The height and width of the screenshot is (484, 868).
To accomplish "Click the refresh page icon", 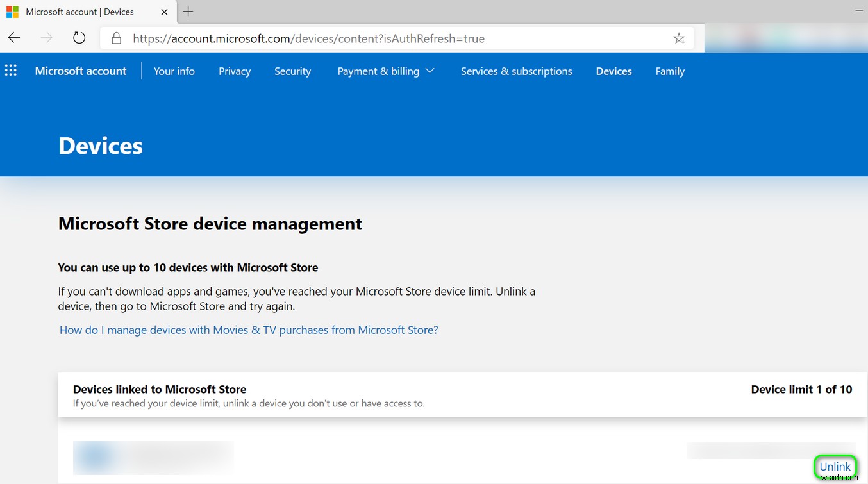I will pos(79,38).
